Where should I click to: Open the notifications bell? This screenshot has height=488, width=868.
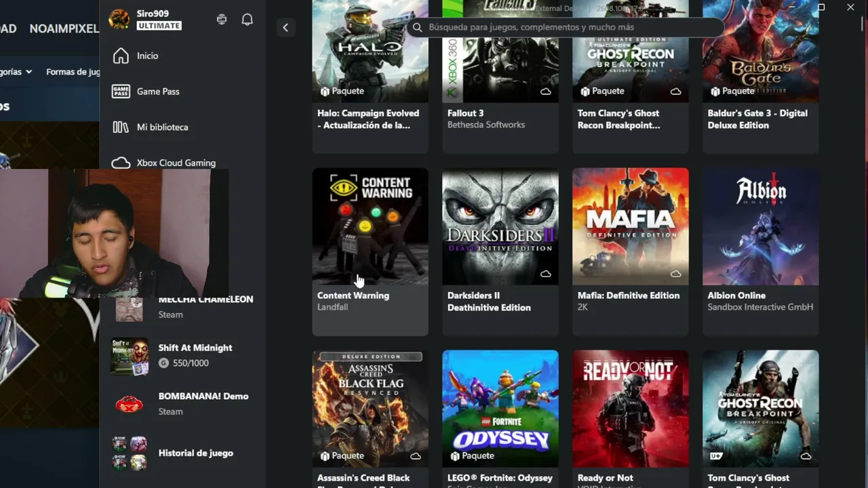pyautogui.click(x=248, y=20)
